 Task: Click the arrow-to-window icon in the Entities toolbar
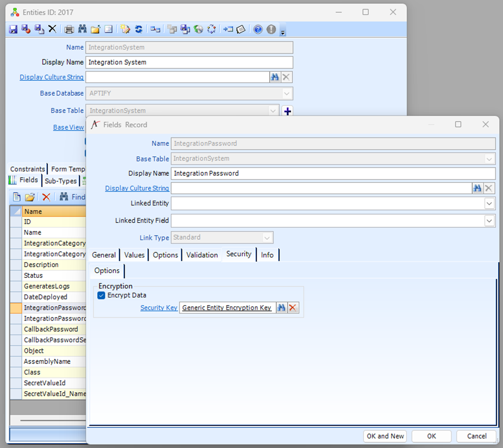click(228, 30)
